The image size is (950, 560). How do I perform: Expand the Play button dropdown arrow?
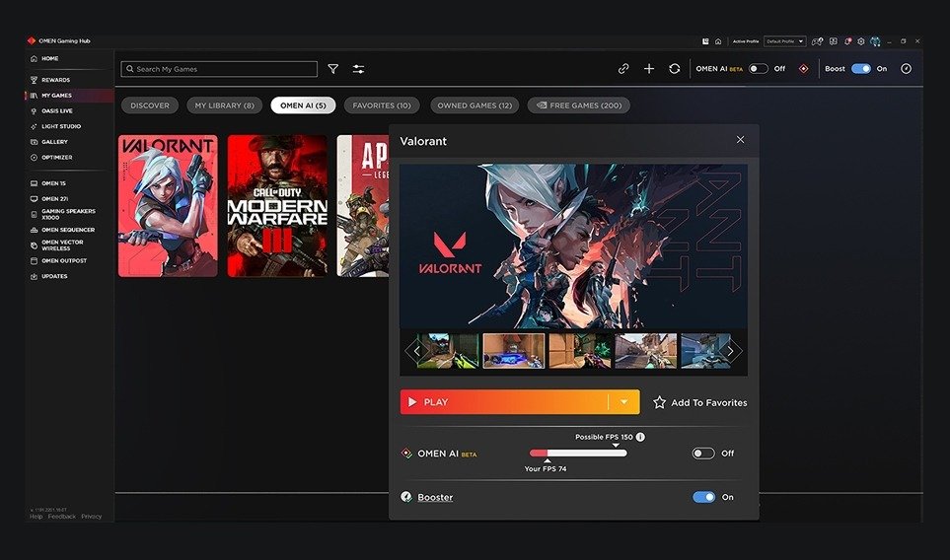click(x=624, y=402)
